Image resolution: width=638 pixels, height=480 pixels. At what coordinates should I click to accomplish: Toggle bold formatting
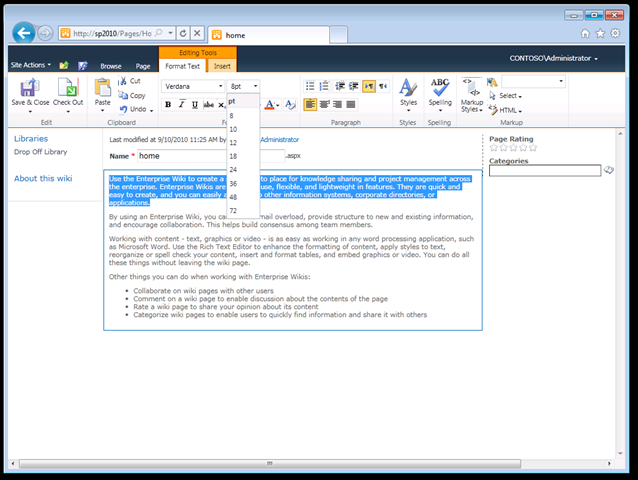pos(168,104)
